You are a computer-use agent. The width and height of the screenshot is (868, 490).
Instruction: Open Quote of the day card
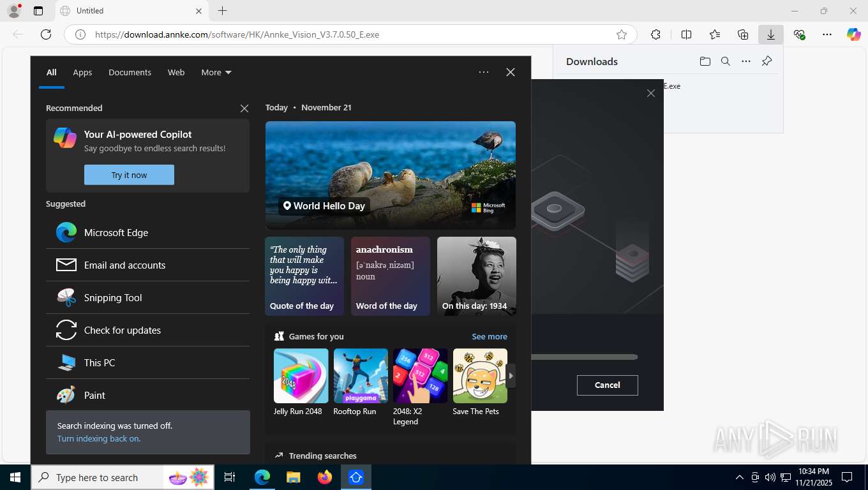pos(304,276)
